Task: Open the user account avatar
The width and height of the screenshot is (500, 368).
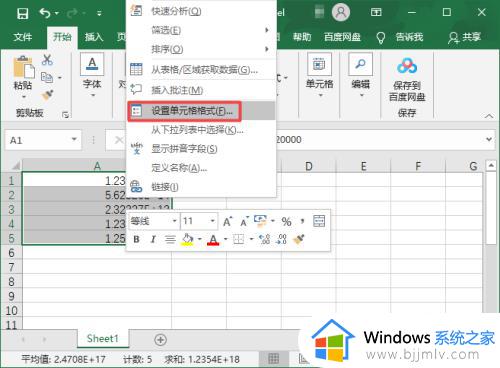Action: tap(341, 12)
